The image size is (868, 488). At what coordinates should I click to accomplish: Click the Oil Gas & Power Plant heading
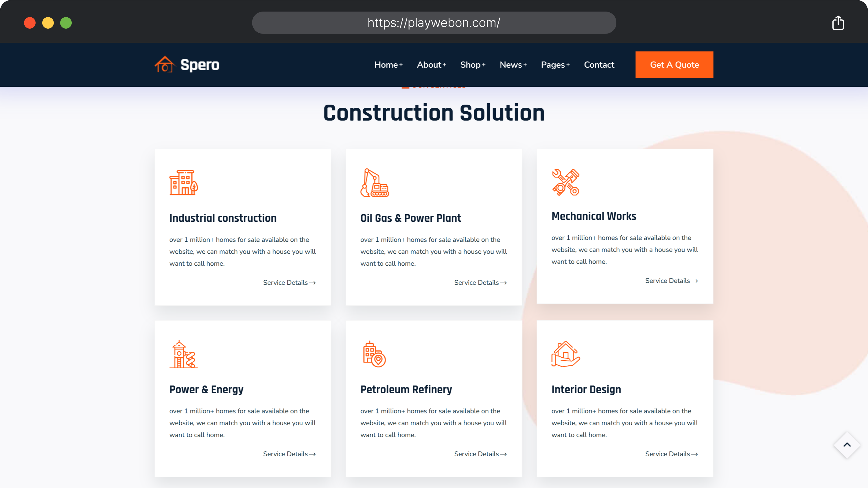pos(410,218)
